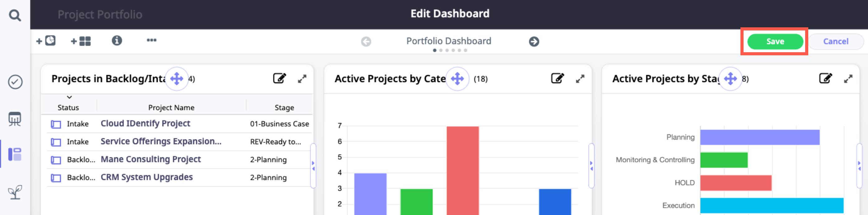
Task: Open the dashboard info icon
Action: click(x=117, y=41)
